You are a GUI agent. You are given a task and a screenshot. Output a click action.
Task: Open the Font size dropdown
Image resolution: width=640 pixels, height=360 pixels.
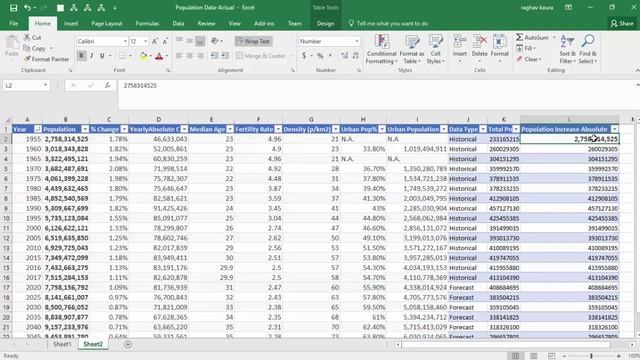tap(145, 41)
